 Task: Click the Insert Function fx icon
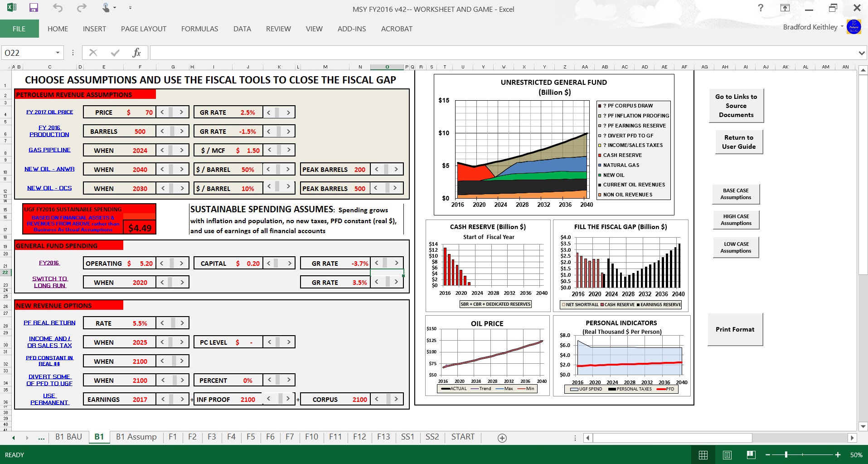(x=136, y=53)
